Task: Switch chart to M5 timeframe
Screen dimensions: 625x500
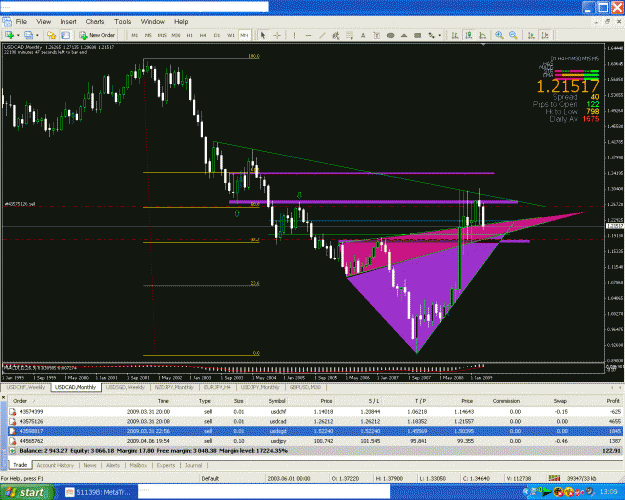Action: (148, 35)
